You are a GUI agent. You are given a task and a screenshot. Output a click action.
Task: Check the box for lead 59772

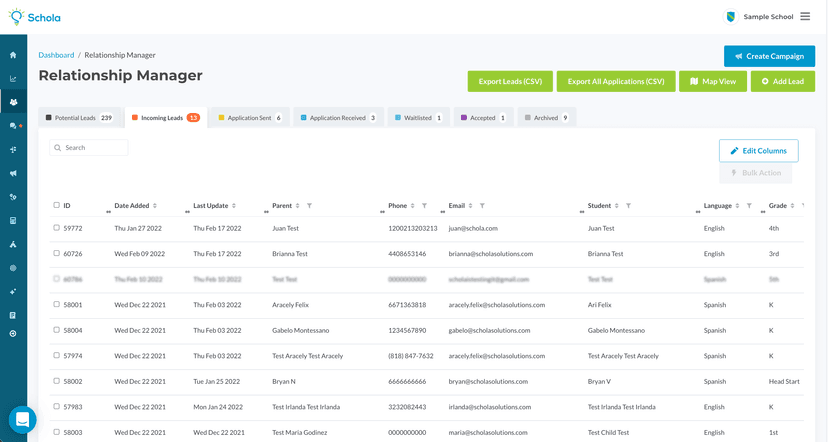(57, 228)
